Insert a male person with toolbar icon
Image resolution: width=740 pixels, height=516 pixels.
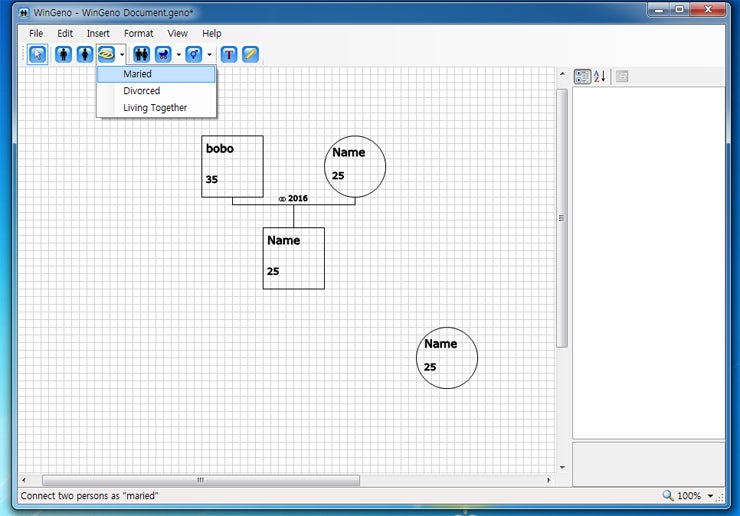tap(63, 54)
